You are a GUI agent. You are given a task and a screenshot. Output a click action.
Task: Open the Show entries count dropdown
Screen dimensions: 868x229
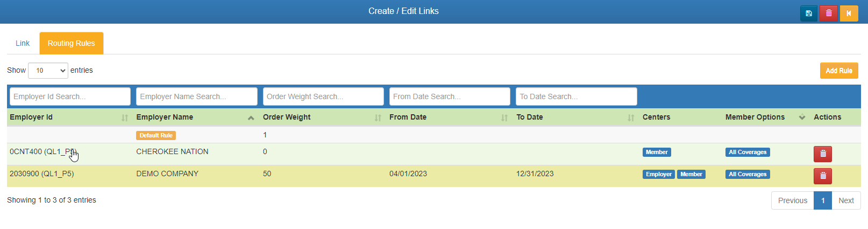click(48, 71)
